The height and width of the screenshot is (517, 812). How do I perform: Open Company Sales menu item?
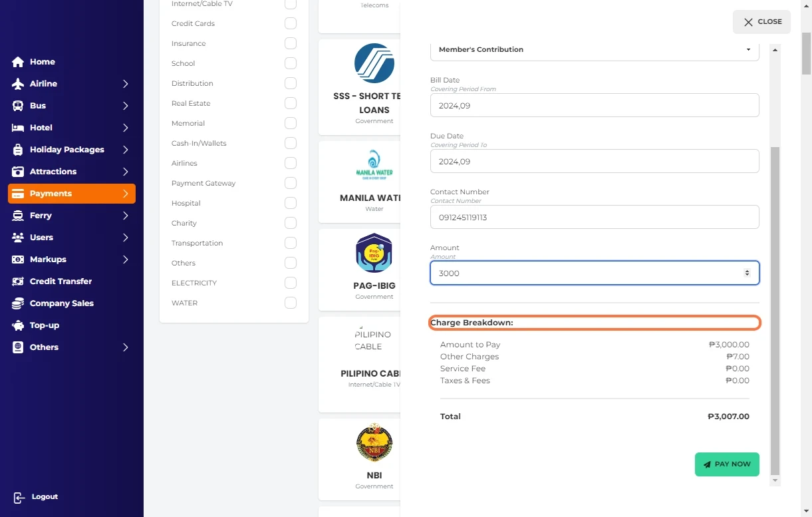click(61, 303)
